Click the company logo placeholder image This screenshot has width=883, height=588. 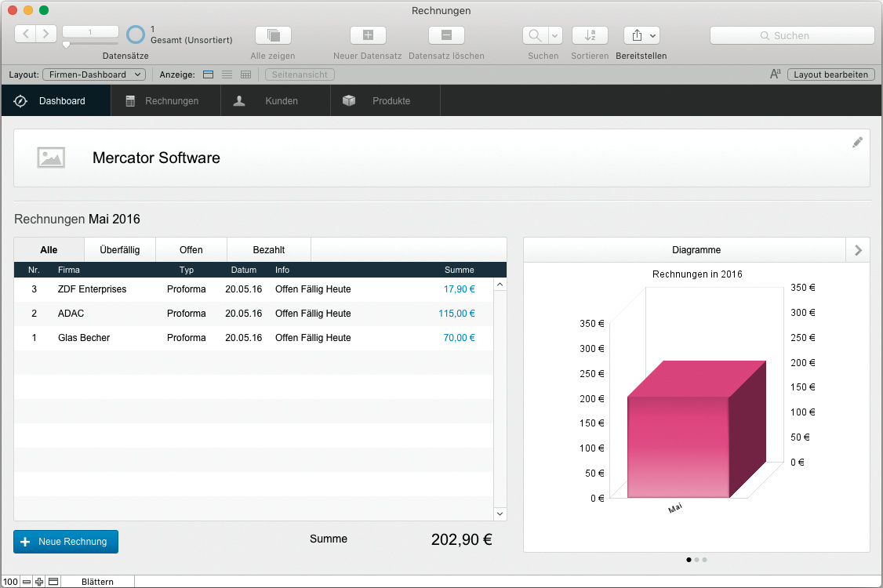pos(51,158)
